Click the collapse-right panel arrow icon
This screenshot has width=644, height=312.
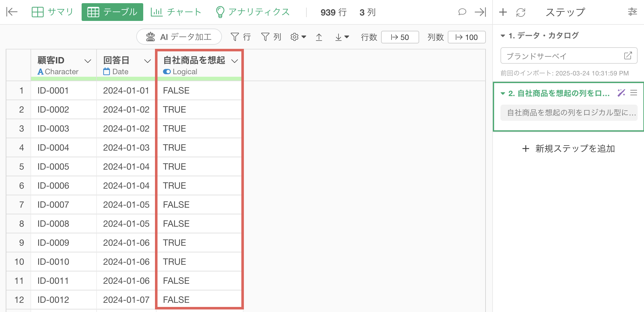click(x=480, y=12)
